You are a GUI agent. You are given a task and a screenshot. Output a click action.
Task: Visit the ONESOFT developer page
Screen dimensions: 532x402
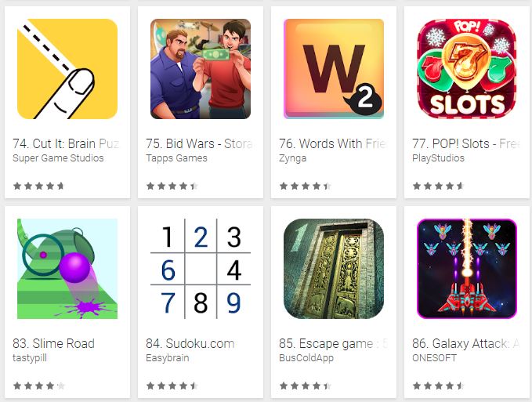pos(434,358)
